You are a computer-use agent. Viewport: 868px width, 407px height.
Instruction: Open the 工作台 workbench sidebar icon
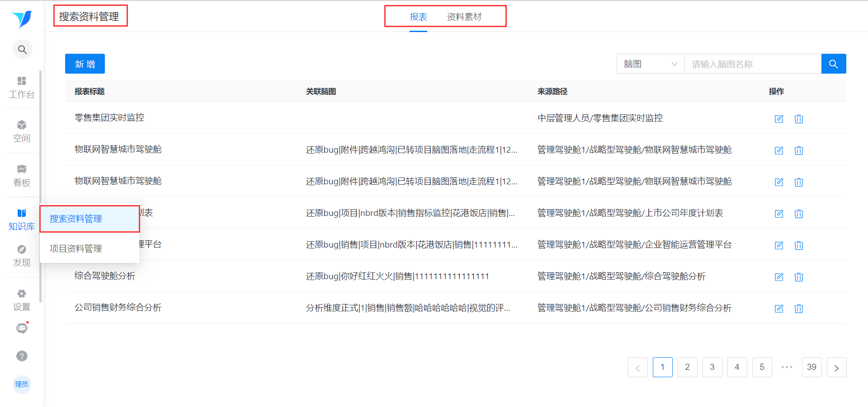tap(22, 88)
